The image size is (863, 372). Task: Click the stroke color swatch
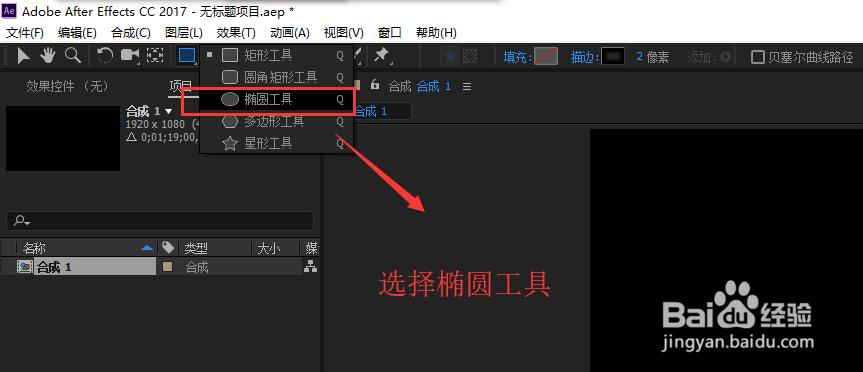(x=613, y=56)
